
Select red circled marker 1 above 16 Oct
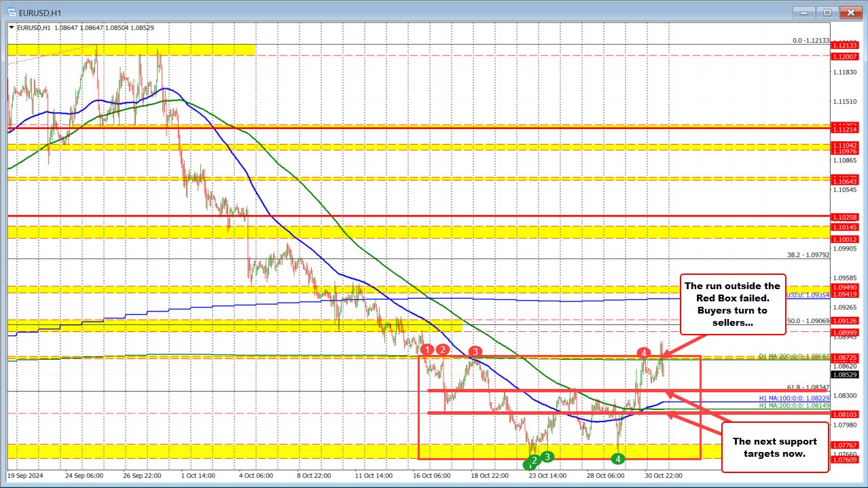tap(427, 351)
